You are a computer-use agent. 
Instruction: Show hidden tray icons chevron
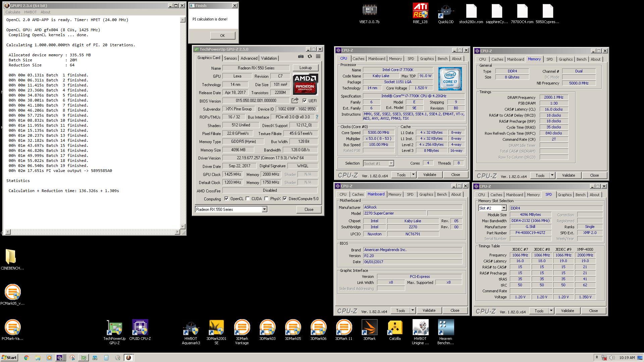(x=597, y=358)
